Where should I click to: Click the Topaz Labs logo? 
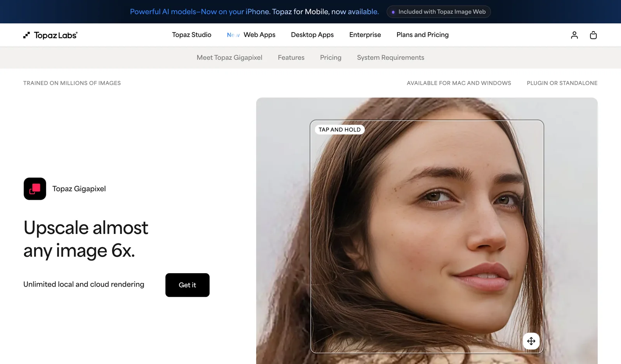coord(50,35)
